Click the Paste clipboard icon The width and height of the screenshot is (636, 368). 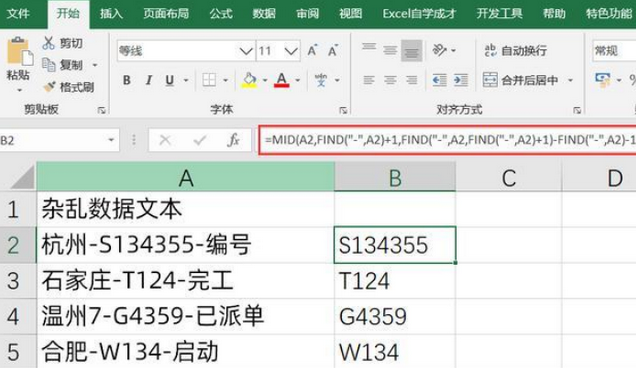(x=19, y=51)
